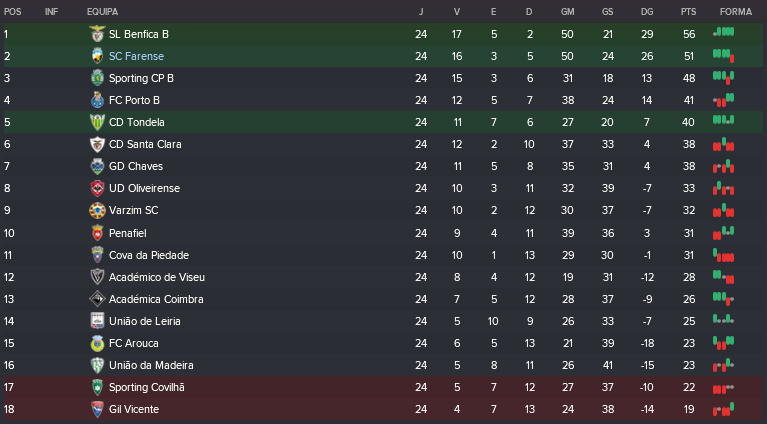Sort by the FORMA column header
This screenshot has height=424, width=767.
tap(735, 11)
